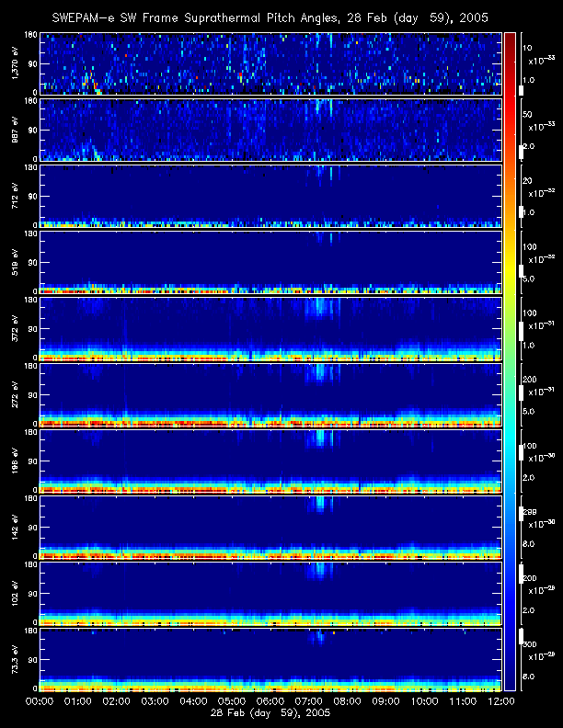Click the "03:00" time axis label

(x=155, y=701)
